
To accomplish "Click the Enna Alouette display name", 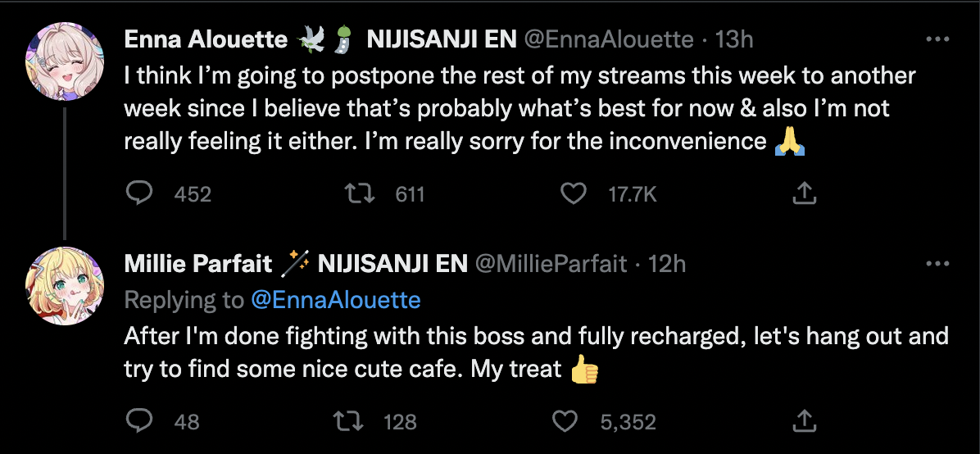I will pyautogui.click(x=205, y=39).
